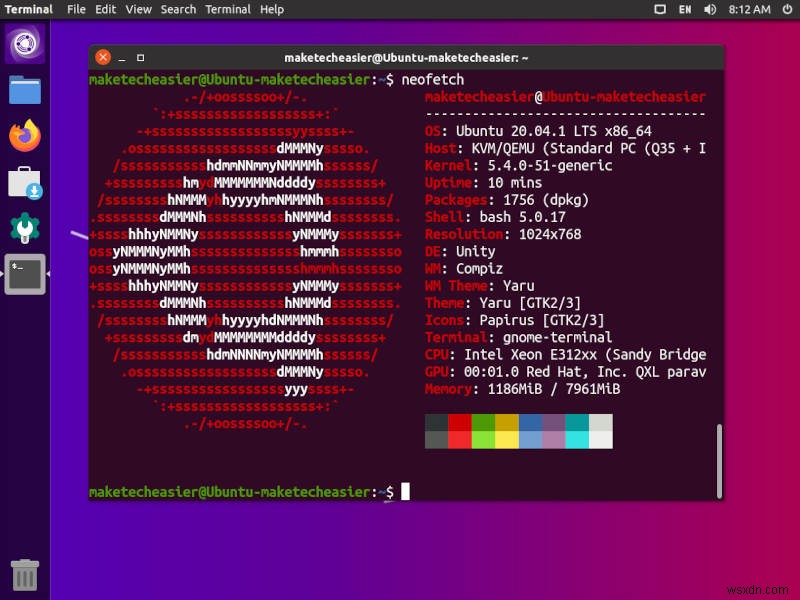
Task: Open the Help menu
Action: pos(272,9)
